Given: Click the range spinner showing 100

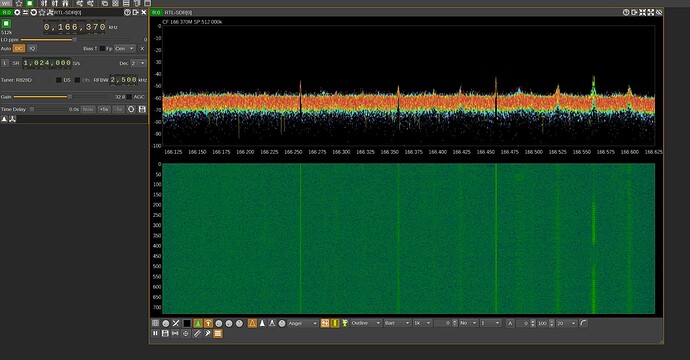Looking at the screenshot, I should [545, 323].
